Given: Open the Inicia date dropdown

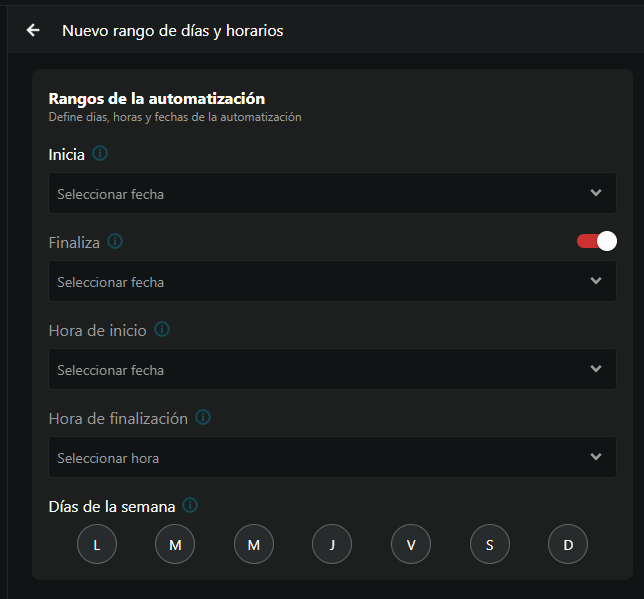Looking at the screenshot, I should 332,193.
